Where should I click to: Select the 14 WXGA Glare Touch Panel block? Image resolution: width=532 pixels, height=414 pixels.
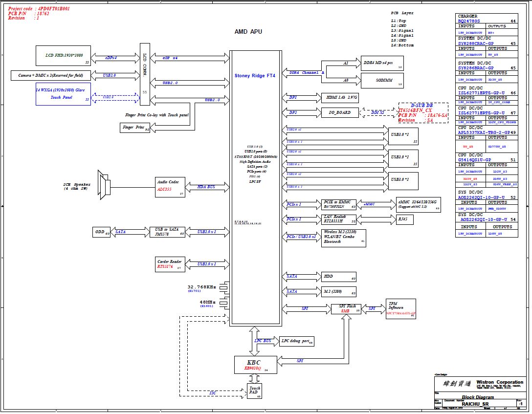point(63,94)
